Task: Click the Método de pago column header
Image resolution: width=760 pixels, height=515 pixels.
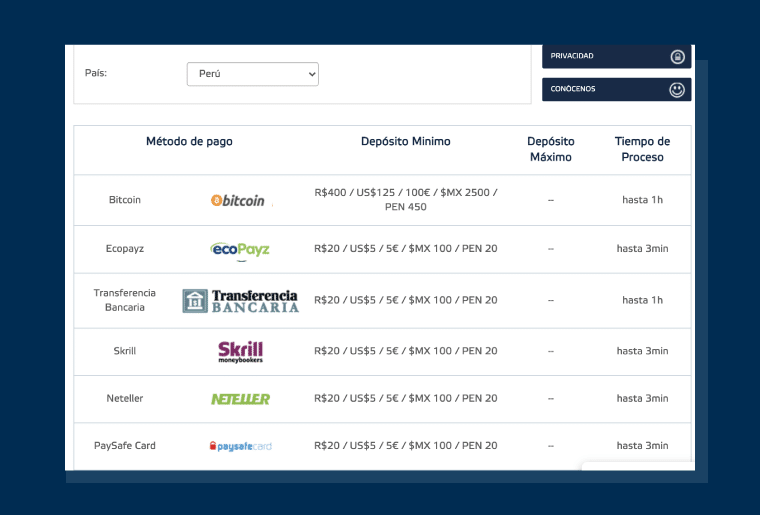Action: pyautogui.click(x=190, y=141)
